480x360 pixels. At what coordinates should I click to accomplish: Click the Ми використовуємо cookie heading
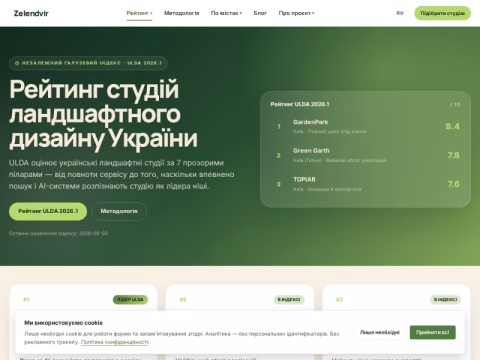[x=63, y=323]
